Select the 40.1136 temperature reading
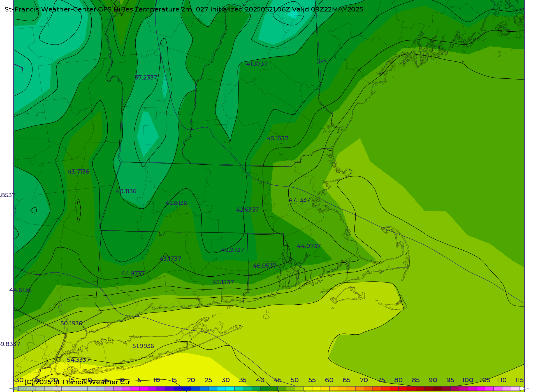Viewport: 538px width, 392px height. (126, 191)
